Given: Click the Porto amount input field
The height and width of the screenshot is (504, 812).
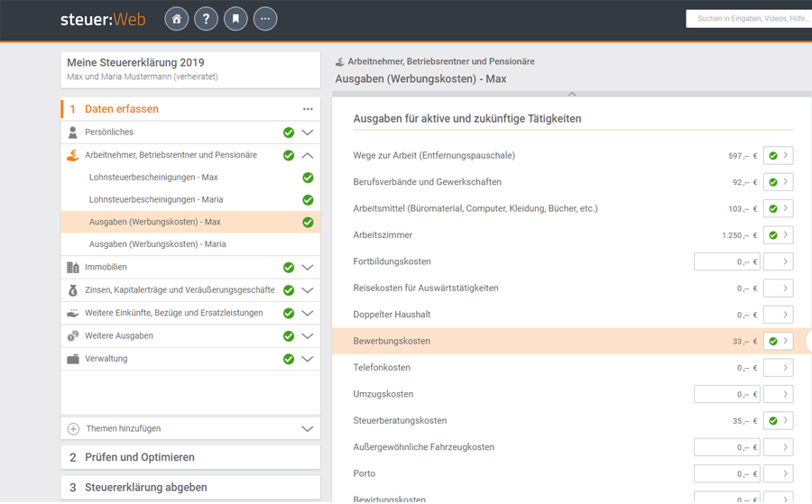Looking at the screenshot, I should (x=727, y=473).
